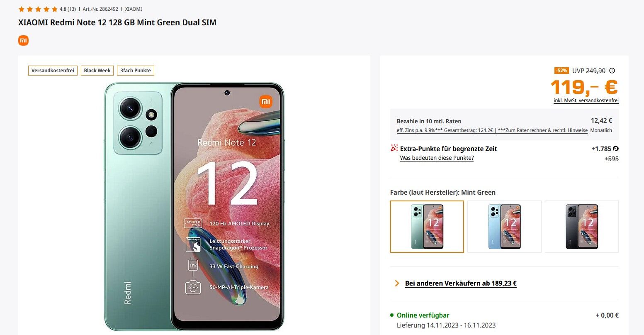Click the 3fach Punkte badge
644x335 pixels.
tap(136, 71)
